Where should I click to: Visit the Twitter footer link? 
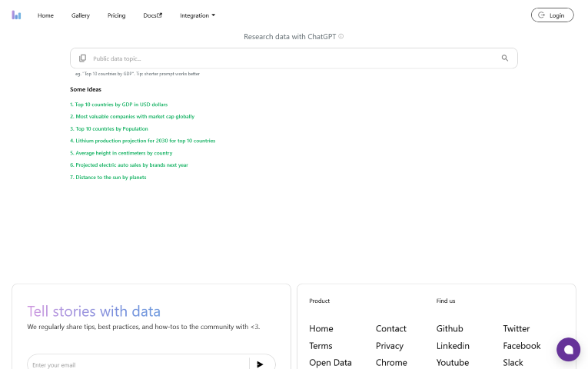pyautogui.click(x=516, y=328)
